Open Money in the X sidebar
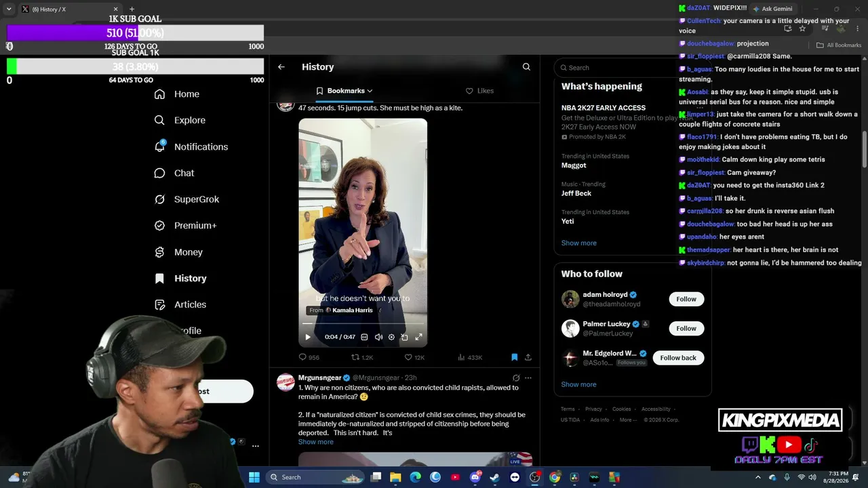 (x=178, y=252)
